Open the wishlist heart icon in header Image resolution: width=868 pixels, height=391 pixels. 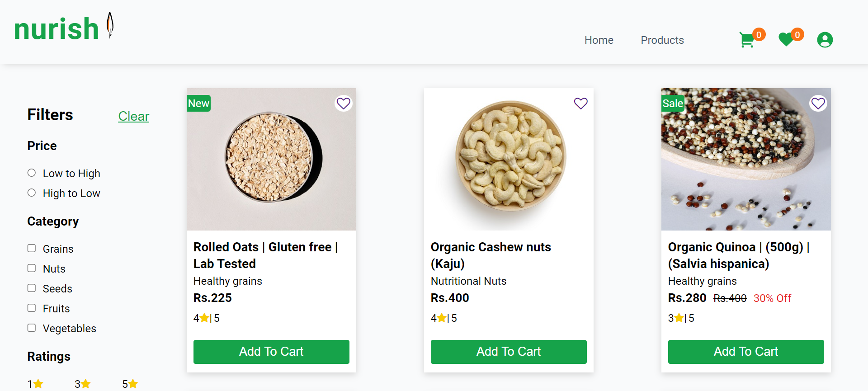[x=786, y=40]
